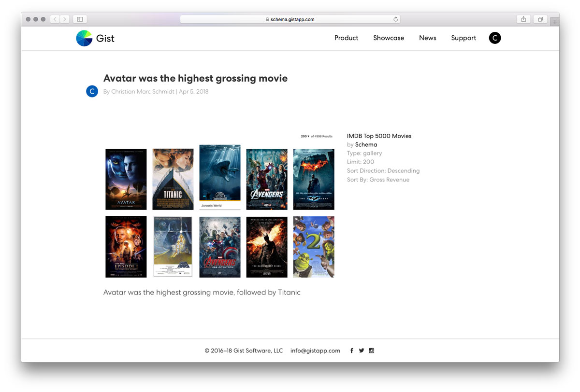Add a new Safari tab
Screen dimensions: 580x392
(554, 22)
